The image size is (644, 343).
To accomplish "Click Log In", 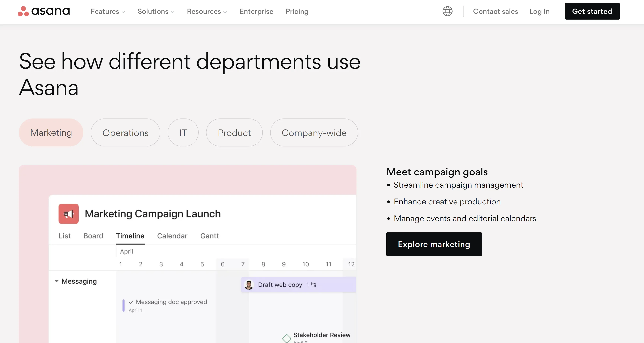I will pyautogui.click(x=539, y=12).
